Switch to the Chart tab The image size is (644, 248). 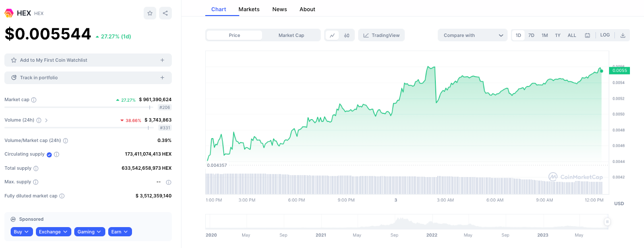click(219, 9)
